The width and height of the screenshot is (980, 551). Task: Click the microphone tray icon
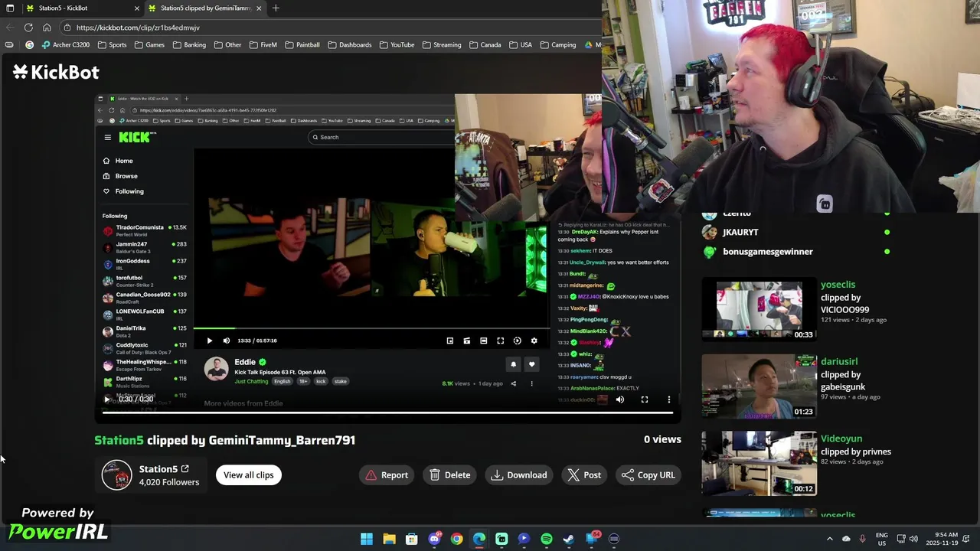(x=863, y=539)
